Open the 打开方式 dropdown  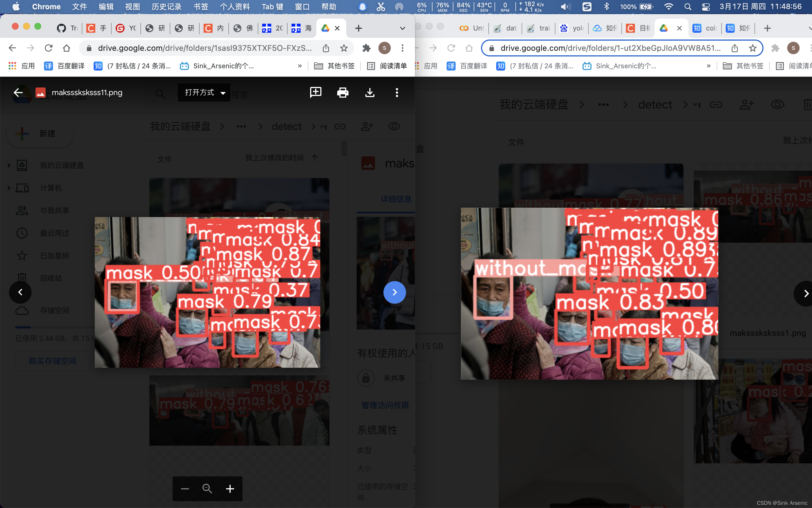point(204,92)
